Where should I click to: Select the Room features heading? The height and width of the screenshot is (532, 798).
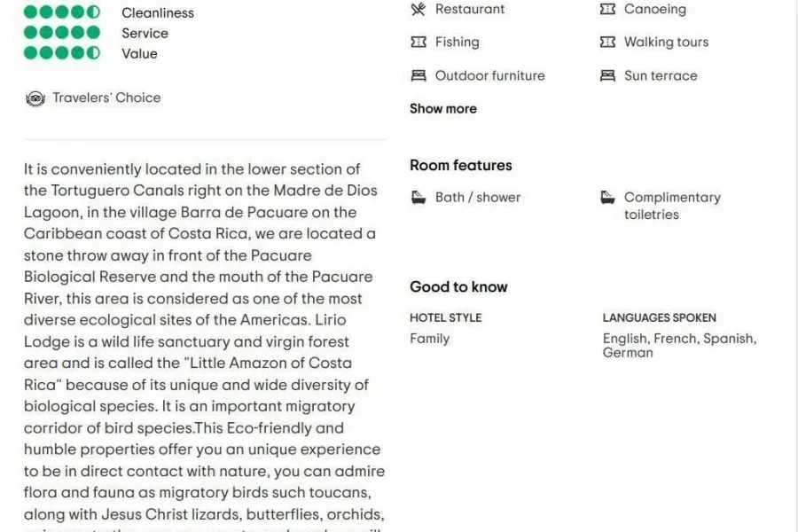tap(460, 165)
